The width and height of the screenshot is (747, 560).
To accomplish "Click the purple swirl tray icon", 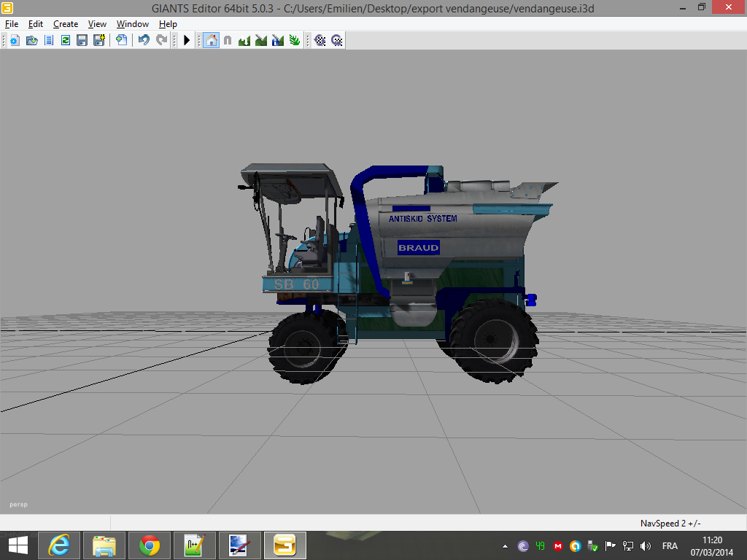I will pos(522,546).
